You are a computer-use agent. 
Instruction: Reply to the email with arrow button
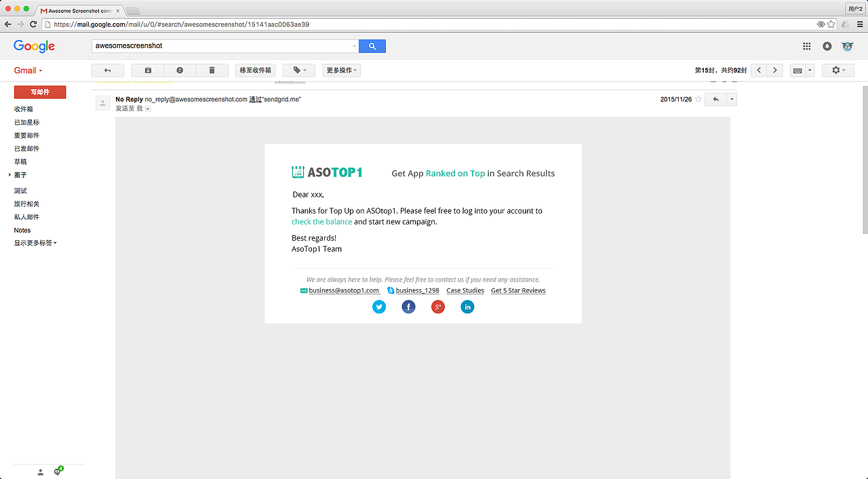(x=715, y=99)
